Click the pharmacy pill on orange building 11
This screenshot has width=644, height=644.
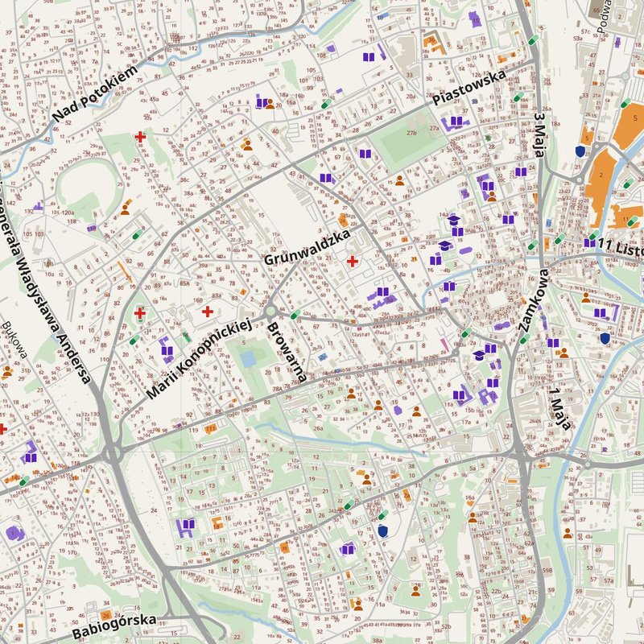pos(633,221)
